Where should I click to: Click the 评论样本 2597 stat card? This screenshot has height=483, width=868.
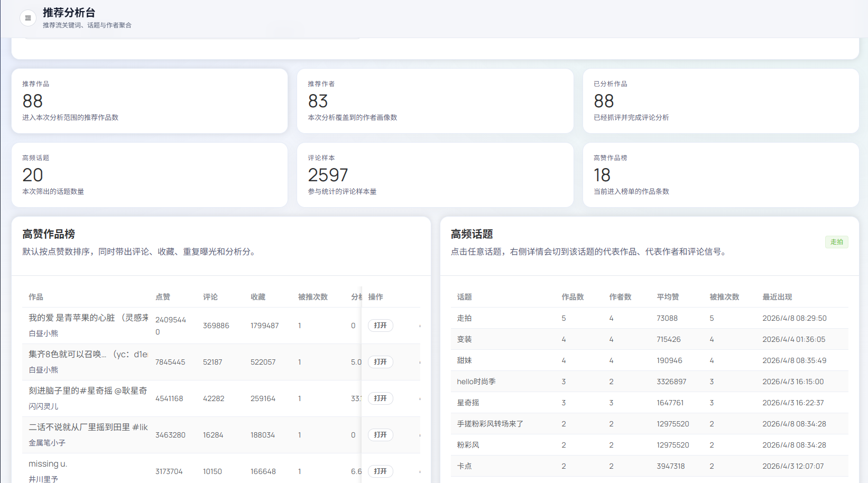point(435,175)
